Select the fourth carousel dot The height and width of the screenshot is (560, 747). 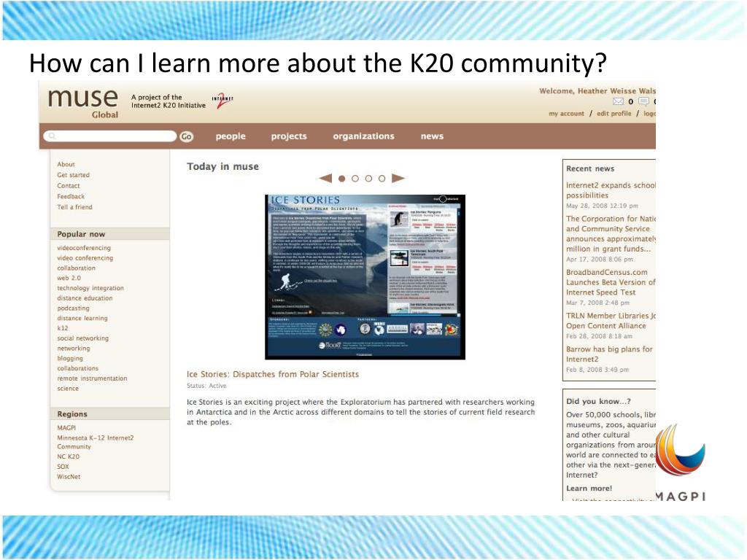382,179
